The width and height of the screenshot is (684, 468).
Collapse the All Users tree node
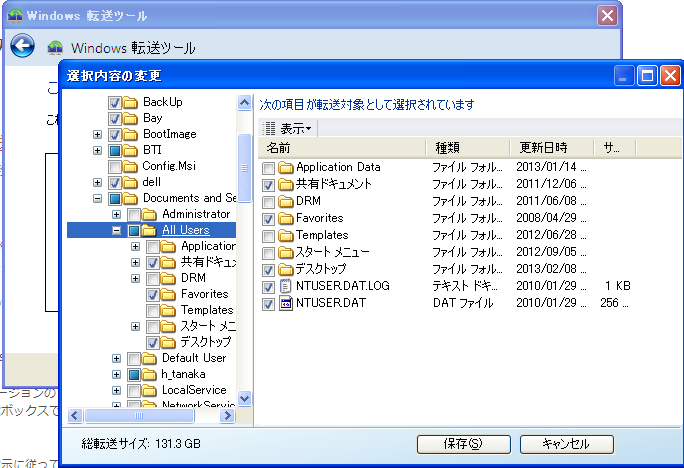[x=116, y=230]
